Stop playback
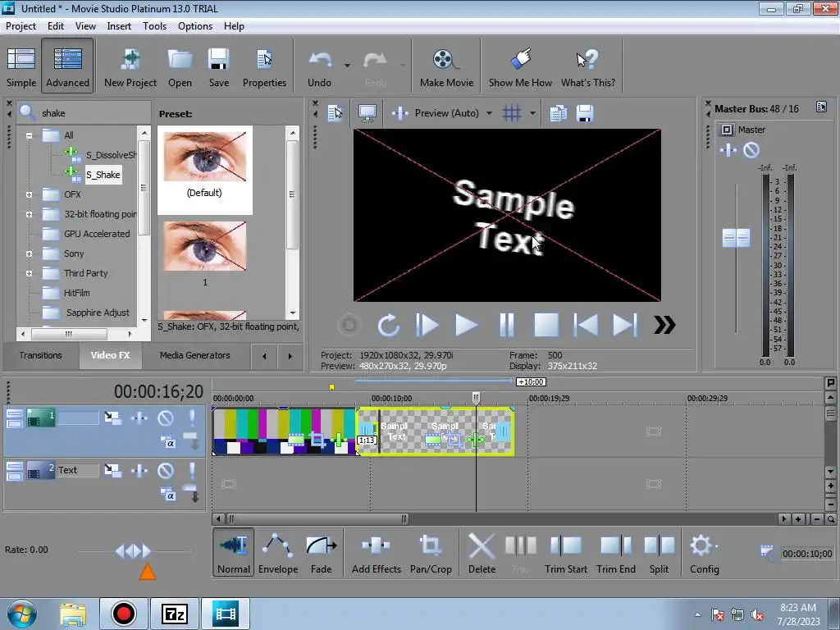 click(x=546, y=325)
